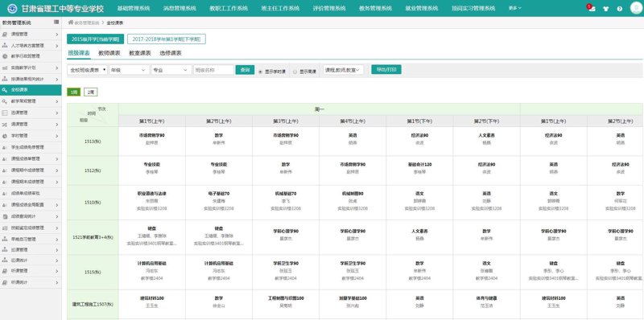Click the 巡课管理 sidebar icon
The image size is (644, 320).
5,249
